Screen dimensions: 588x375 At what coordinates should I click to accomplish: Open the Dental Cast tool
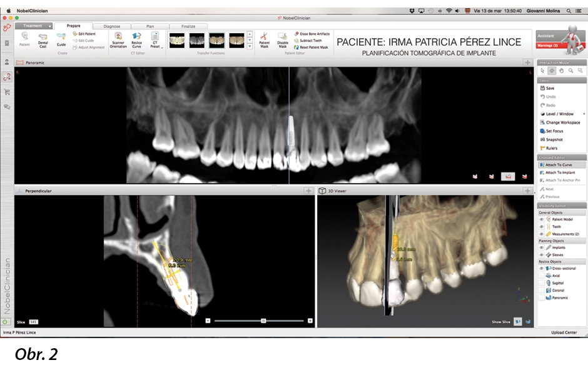point(43,40)
